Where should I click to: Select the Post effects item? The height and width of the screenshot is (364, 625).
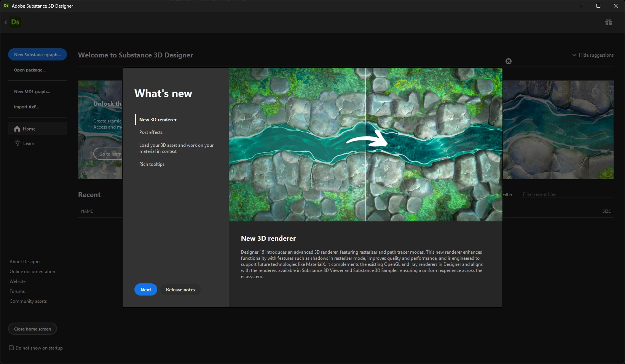tap(151, 132)
